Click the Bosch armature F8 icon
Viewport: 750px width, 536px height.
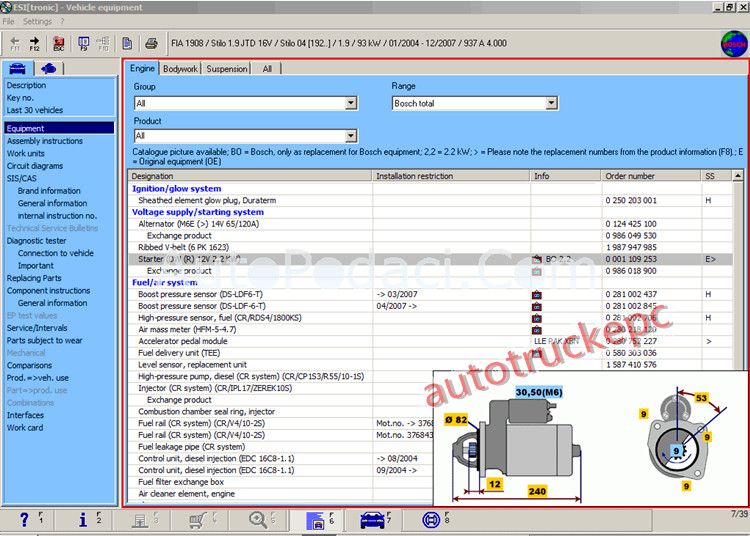coord(431,520)
